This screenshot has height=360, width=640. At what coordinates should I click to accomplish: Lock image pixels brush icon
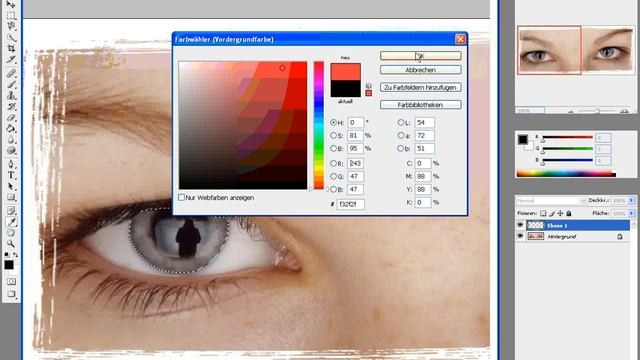[x=551, y=213]
